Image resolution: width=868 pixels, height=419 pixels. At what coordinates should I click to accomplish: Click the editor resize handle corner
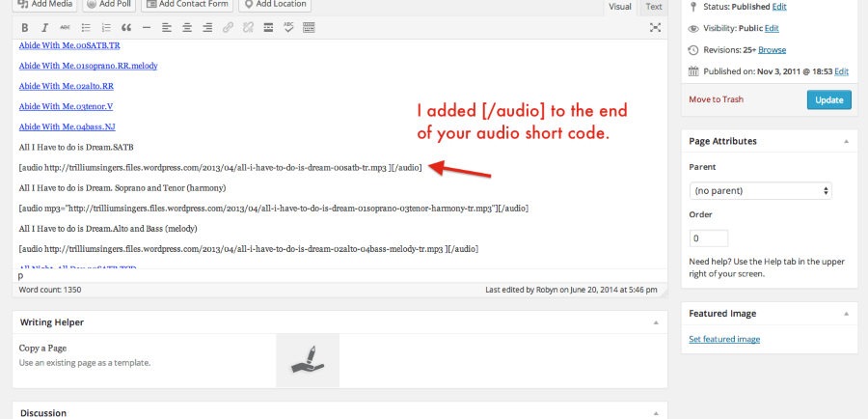coord(664,293)
